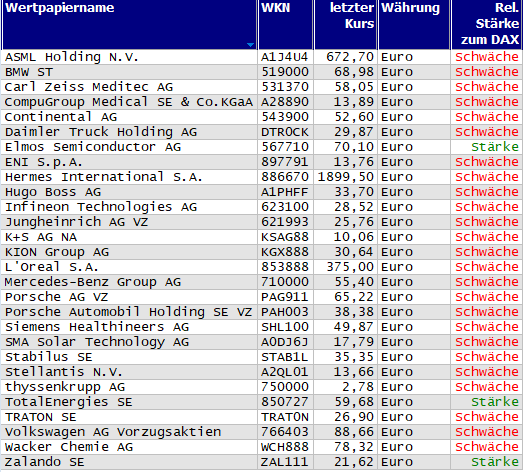Click WKN PAH003
The width and height of the screenshot is (524, 472).
coord(285,312)
